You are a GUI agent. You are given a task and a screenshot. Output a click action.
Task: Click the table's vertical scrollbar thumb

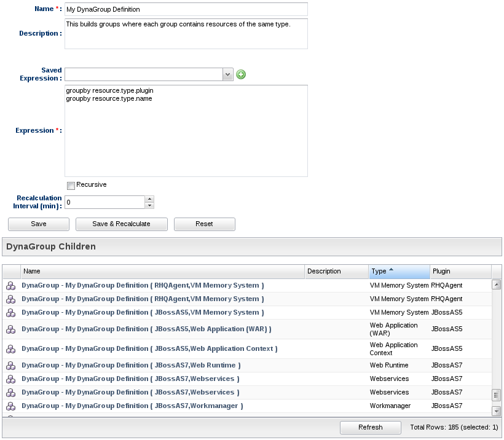click(496, 395)
